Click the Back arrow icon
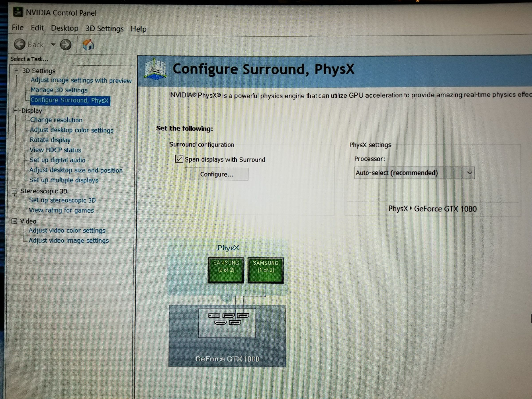Screen dimensions: 532x399 (x=20, y=44)
